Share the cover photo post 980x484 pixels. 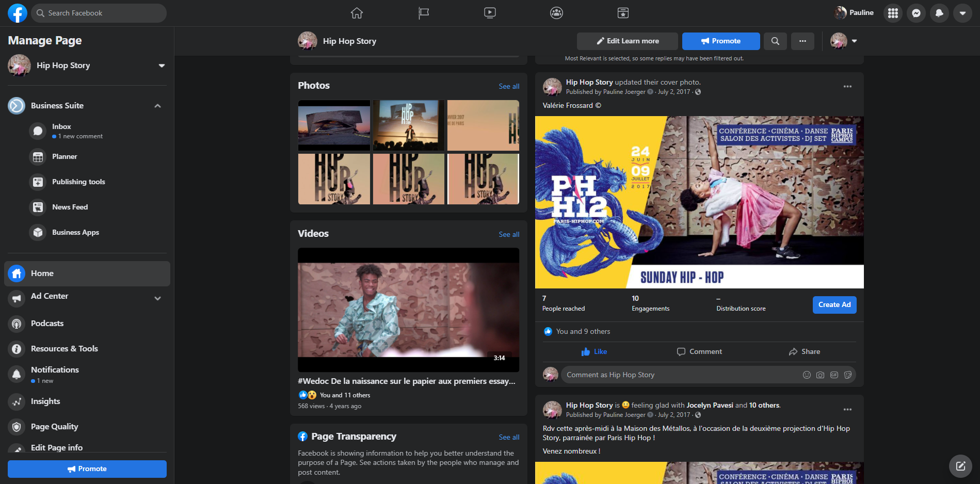[804, 352]
